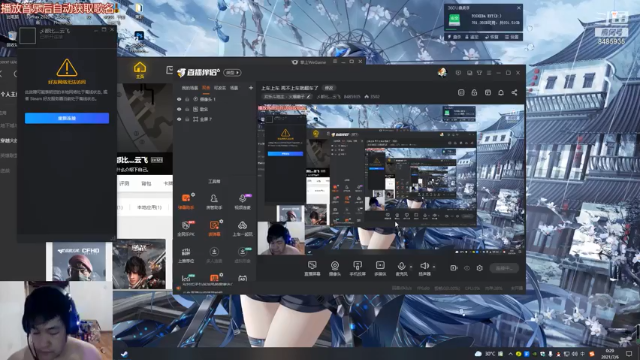Toggle visibility of the 摄像头 1 source
Screen dimensions: 640x360
179,99
